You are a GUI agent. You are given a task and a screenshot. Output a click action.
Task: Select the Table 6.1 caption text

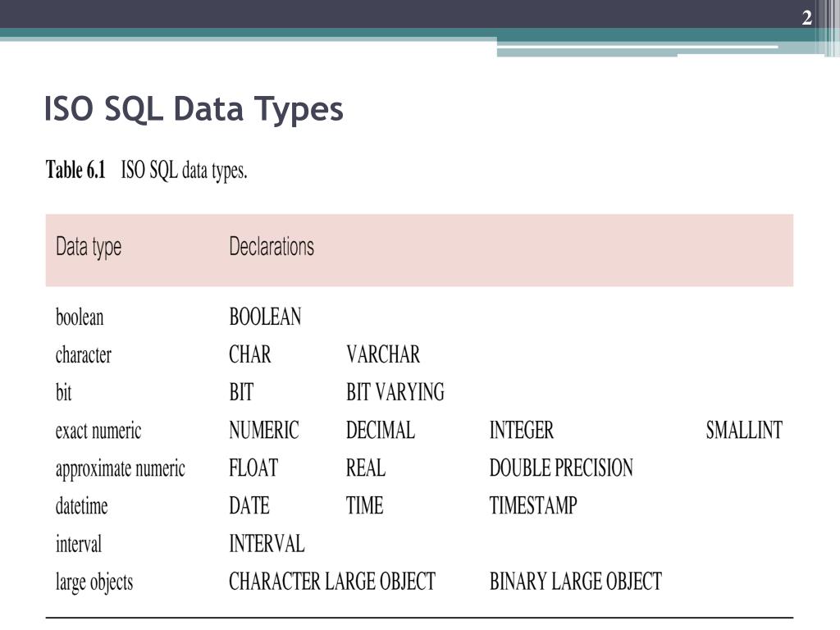[x=146, y=171]
